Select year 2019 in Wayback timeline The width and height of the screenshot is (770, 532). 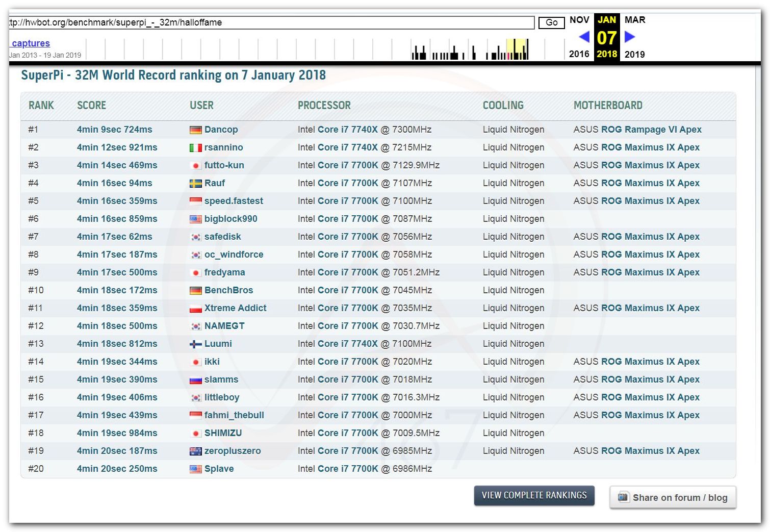coord(634,54)
